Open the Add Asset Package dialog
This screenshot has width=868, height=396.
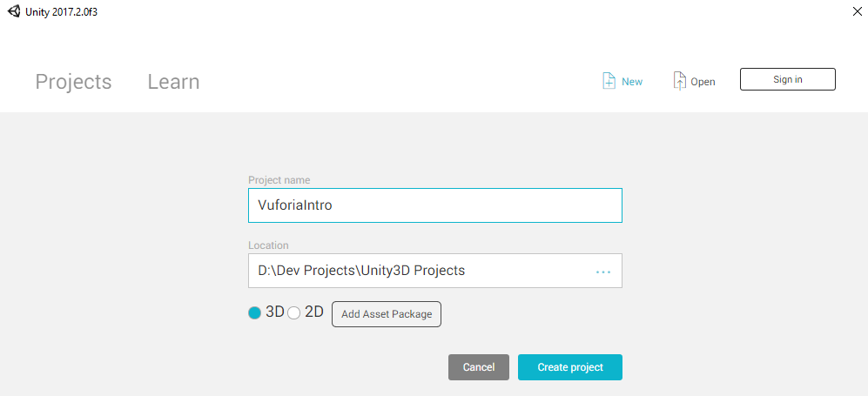[x=387, y=314]
